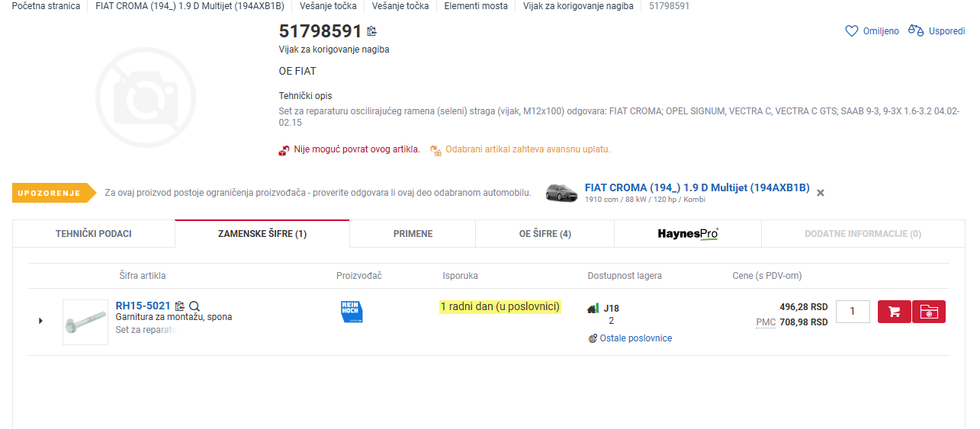
Task: Open Ostale poslovnice link
Action: point(636,338)
